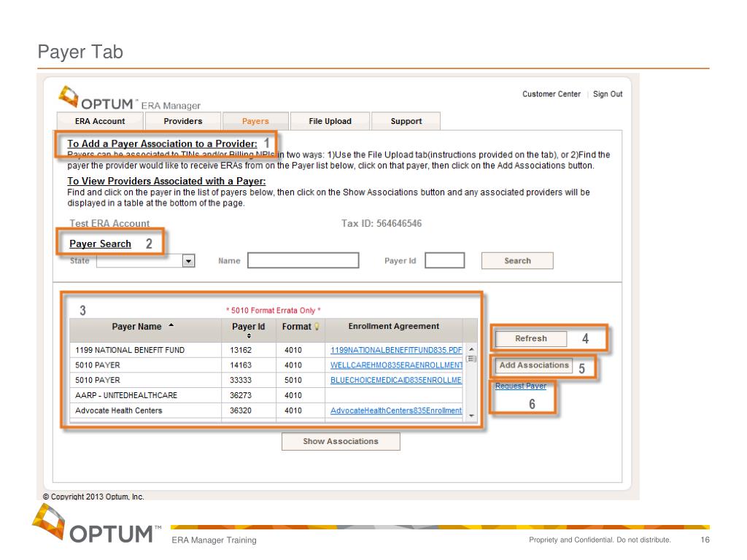Select the Advocate Health Centers row
This screenshot has height=560, width=747.
pyautogui.click(x=266, y=411)
